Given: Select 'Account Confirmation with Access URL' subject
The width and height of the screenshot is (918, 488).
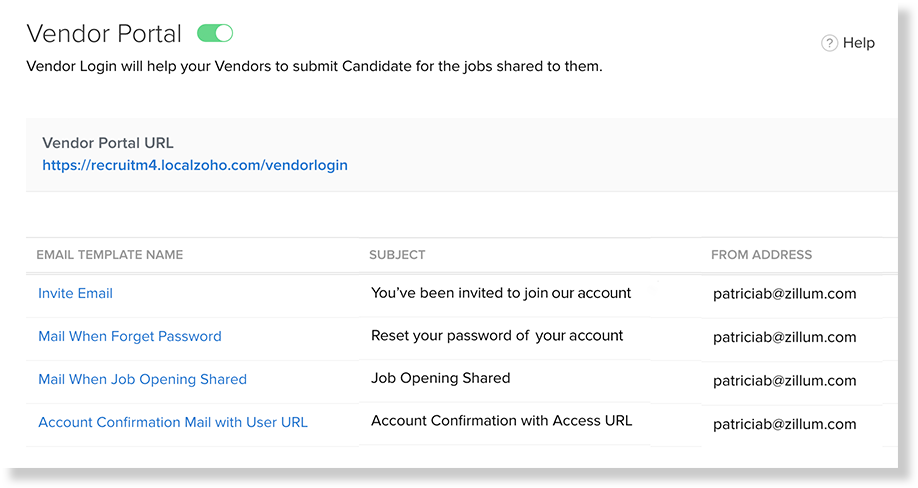Looking at the screenshot, I should click(x=501, y=421).
